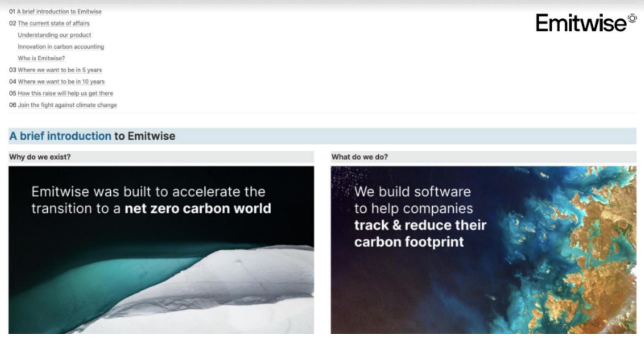
Task: Open the 'Who is Emitwise?' link
Action: point(41,58)
